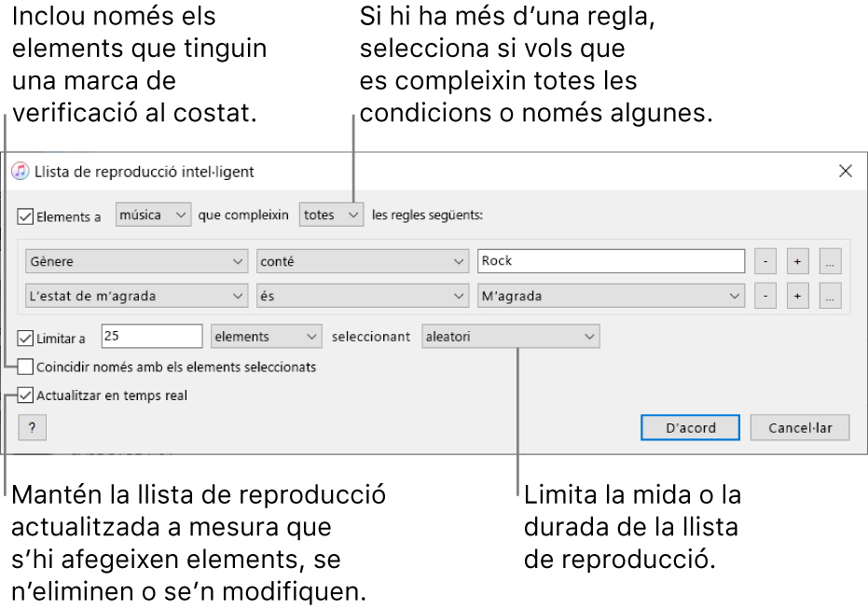Add a rule after L'estat de m'agrada row
Screen dimensions: 868x610
pyautogui.click(x=798, y=296)
